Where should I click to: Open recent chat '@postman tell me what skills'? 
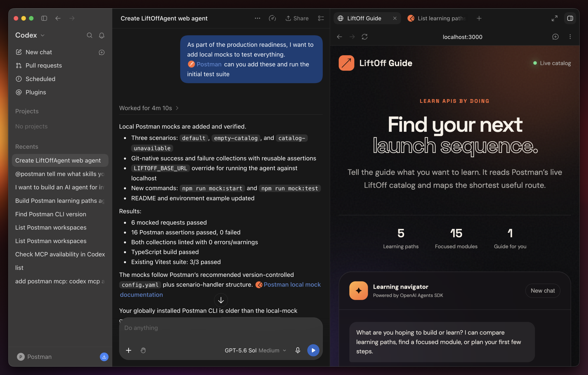click(x=60, y=174)
